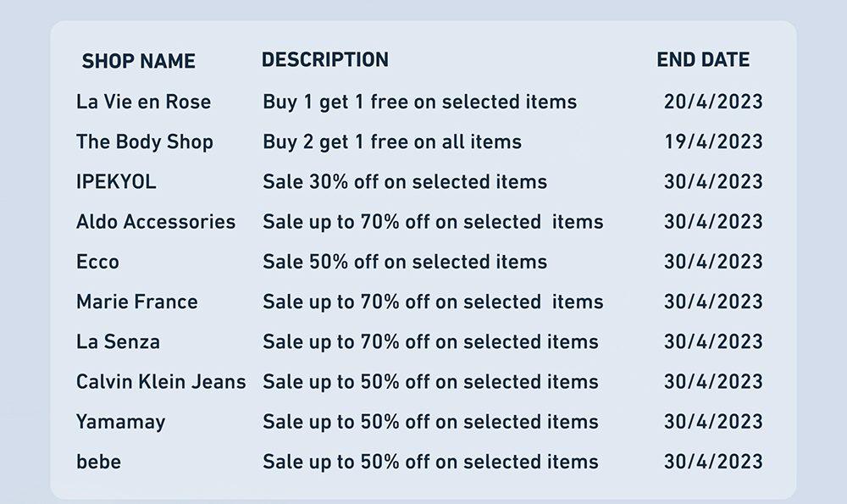847x504 pixels.
Task: Click the 19/4/2023 end date
Action: coord(713,141)
